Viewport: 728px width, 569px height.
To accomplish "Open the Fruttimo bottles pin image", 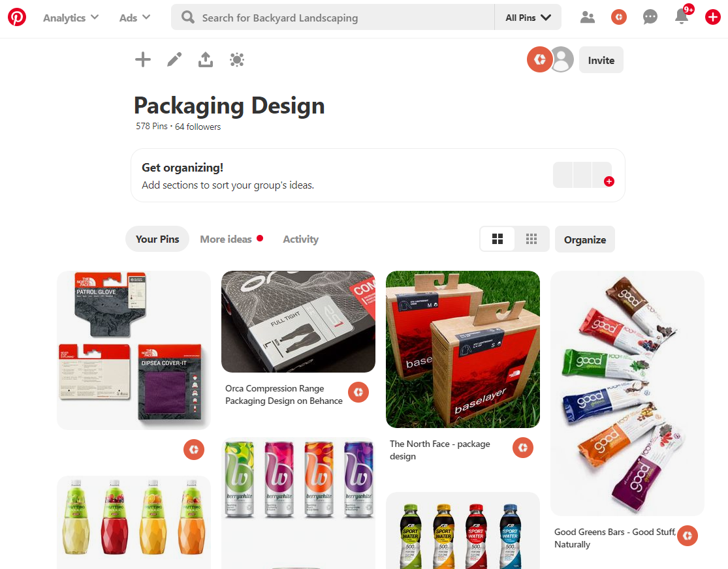I will [134, 523].
